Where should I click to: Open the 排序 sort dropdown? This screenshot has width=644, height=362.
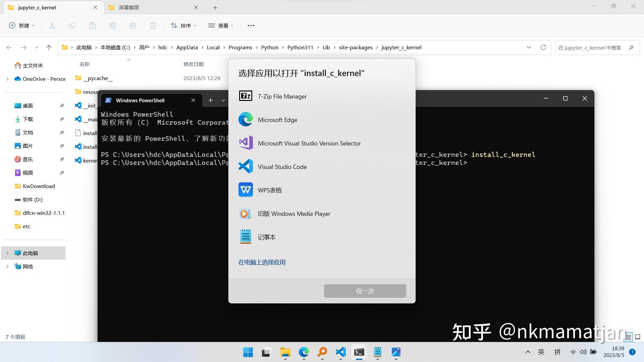click(x=183, y=25)
